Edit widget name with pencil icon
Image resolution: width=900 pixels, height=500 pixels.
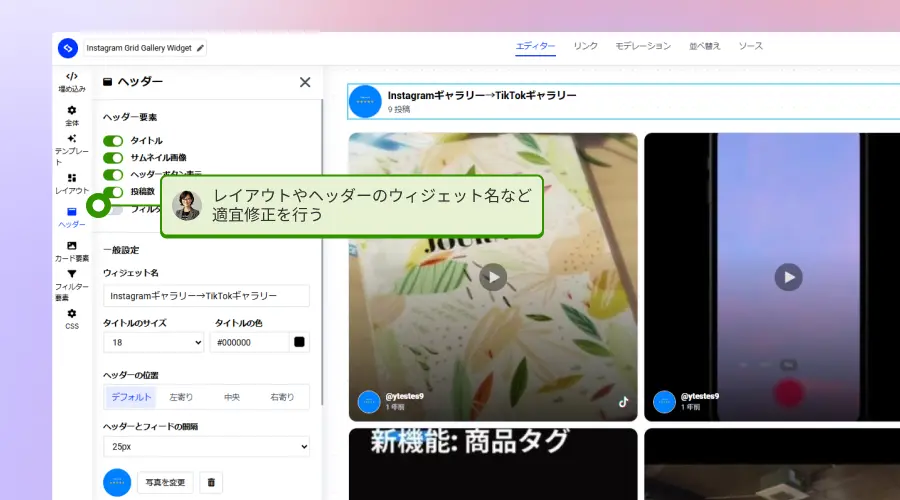pos(200,48)
